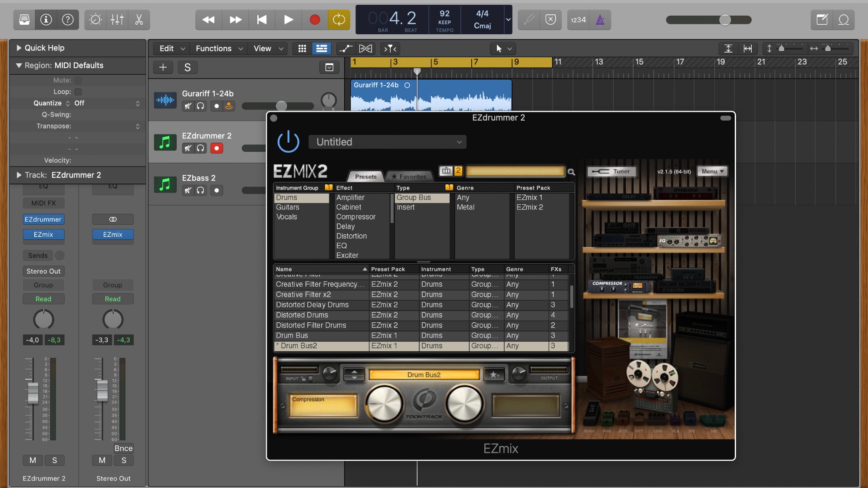Toggle the EZmix plugin power button

(288, 142)
